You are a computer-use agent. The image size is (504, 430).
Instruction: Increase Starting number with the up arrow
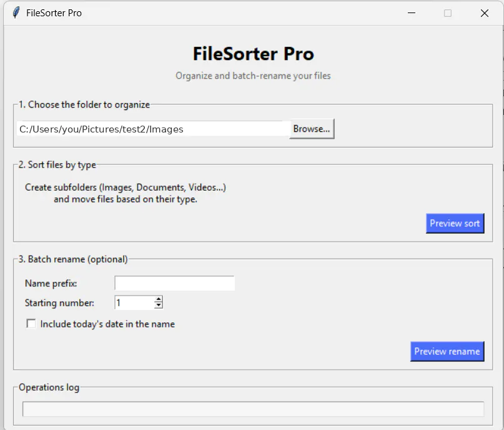point(158,299)
